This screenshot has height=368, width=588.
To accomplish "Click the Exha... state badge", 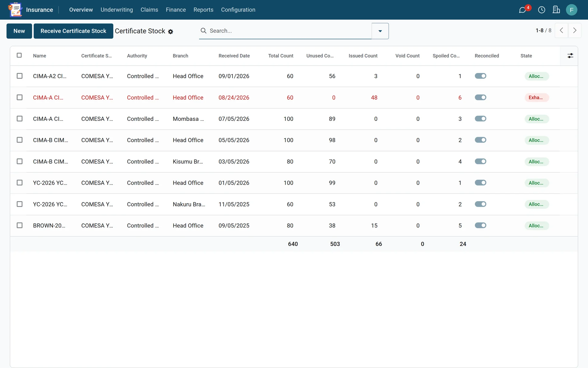I will point(537,98).
